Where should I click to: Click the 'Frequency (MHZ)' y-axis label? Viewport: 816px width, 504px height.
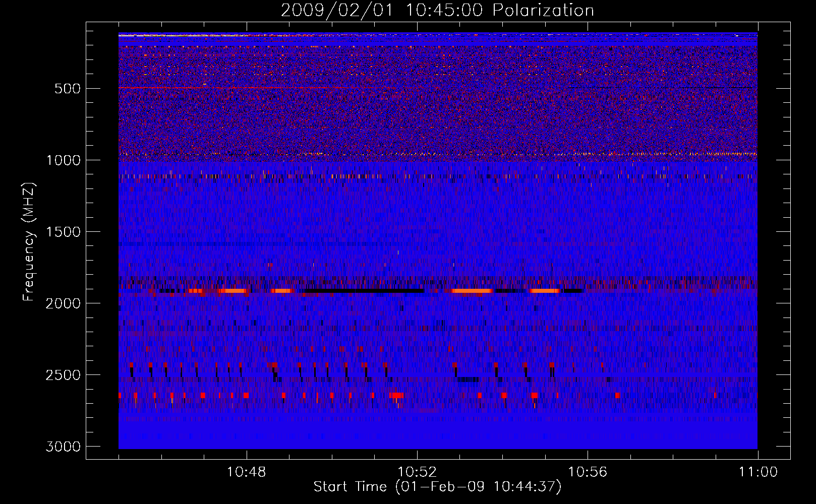click(29, 242)
